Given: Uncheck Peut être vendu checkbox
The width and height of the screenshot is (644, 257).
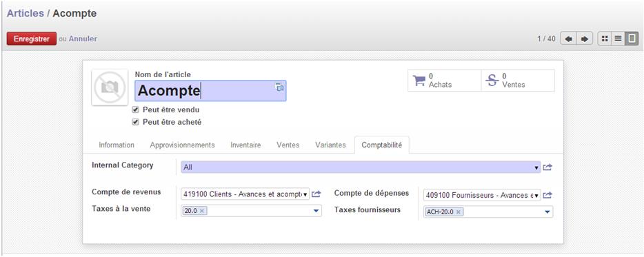Looking at the screenshot, I should click(135, 110).
